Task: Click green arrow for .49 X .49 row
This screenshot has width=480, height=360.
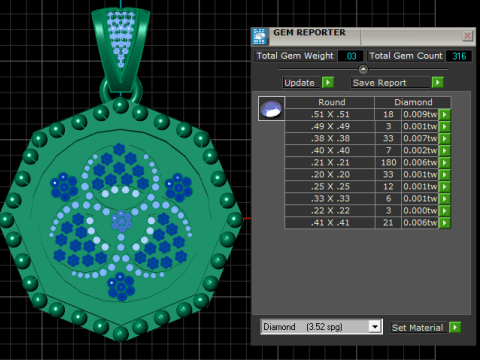Action: coord(445,126)
